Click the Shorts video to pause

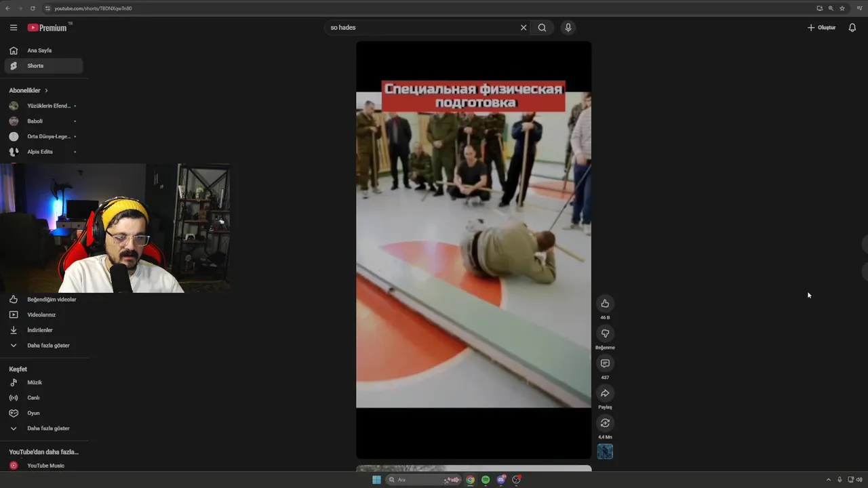(473, 249)
